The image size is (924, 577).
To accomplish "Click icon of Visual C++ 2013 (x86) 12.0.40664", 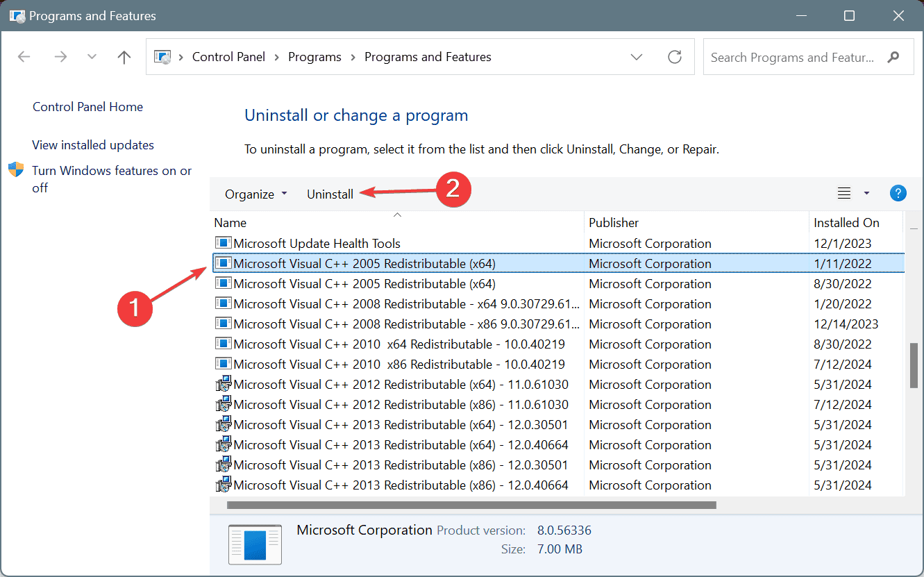I will pyautogui.click(x=223, y=485).
